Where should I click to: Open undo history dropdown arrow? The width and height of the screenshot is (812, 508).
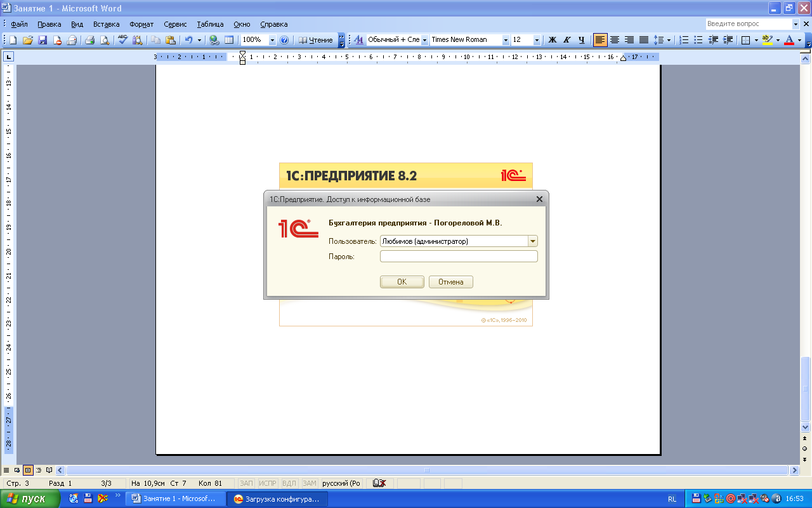click(x=199, y=40)
